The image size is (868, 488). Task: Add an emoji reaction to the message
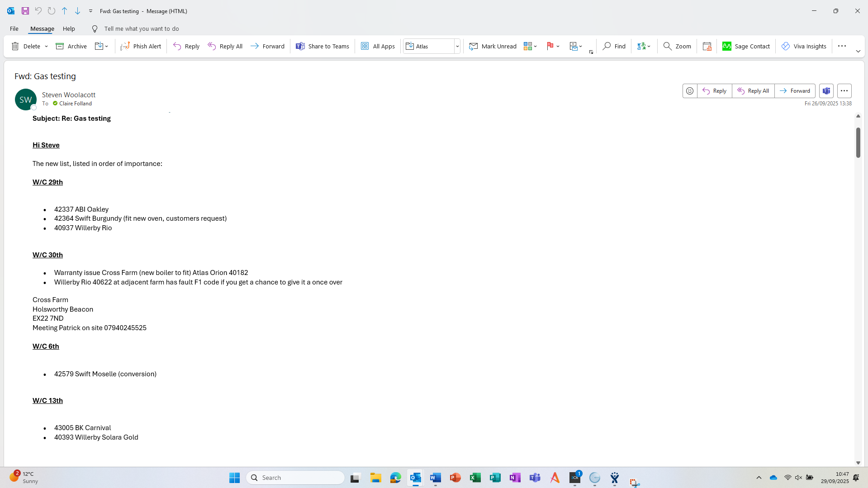pos(690,91)
